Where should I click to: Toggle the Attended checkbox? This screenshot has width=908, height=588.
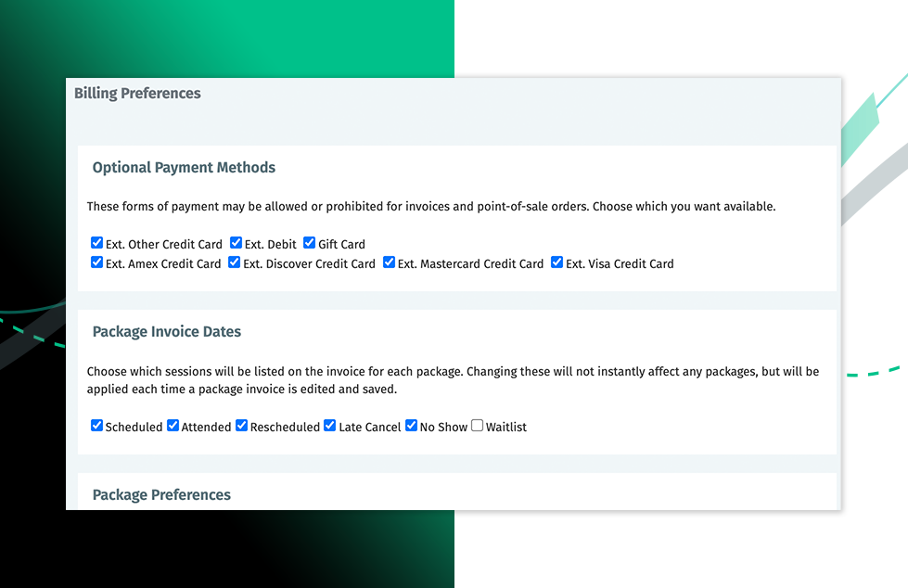click(x=173, y=426)
